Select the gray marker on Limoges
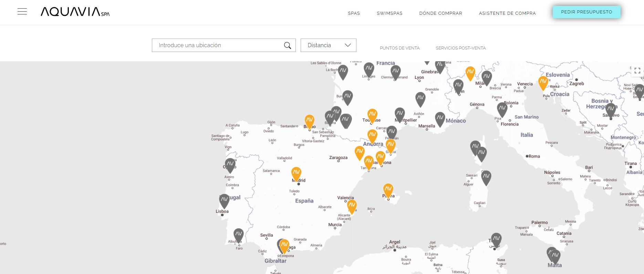 [x=369, y=70]
